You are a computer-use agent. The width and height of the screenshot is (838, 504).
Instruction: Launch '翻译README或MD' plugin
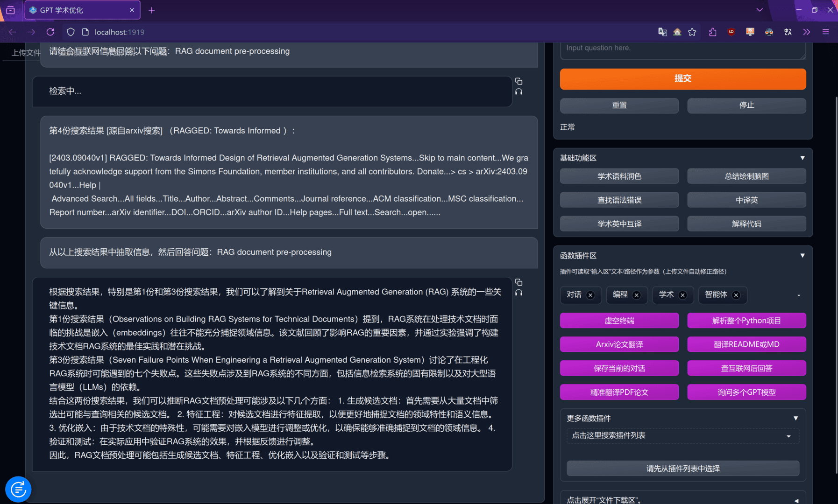tap(746, 344)
